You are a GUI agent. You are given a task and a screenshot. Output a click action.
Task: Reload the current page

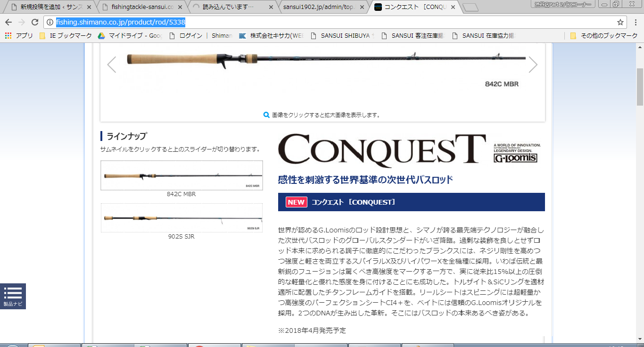click(35, 22)
